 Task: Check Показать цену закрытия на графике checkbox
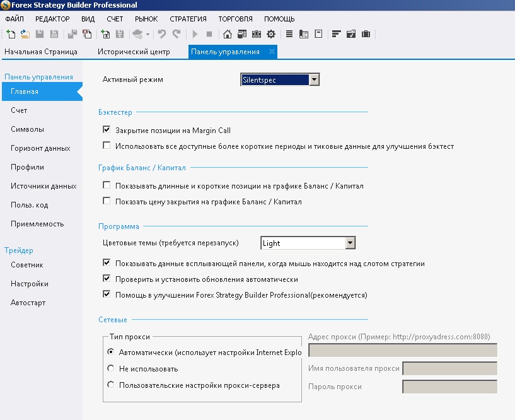pyautogui.click(x=107, y=201)
